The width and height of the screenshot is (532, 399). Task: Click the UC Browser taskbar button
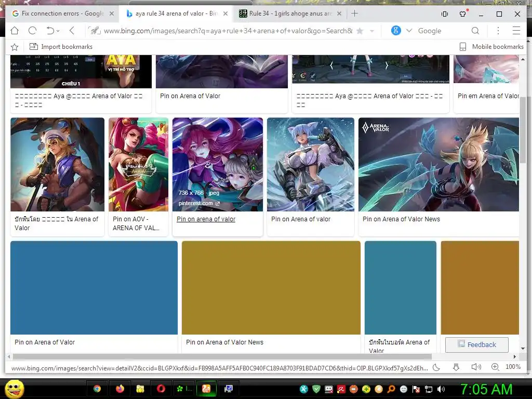(x=206, y=389)
